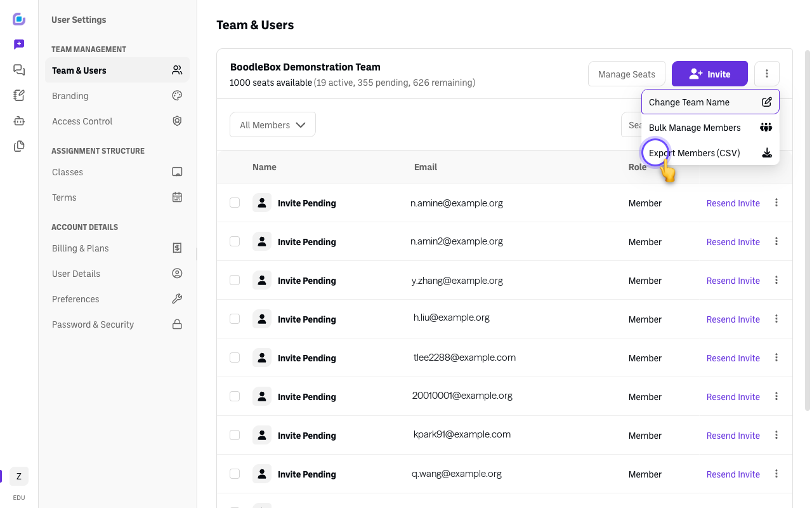
Task: Select the checkbox for q.wang@example.org
Action: tap(235, 474)
